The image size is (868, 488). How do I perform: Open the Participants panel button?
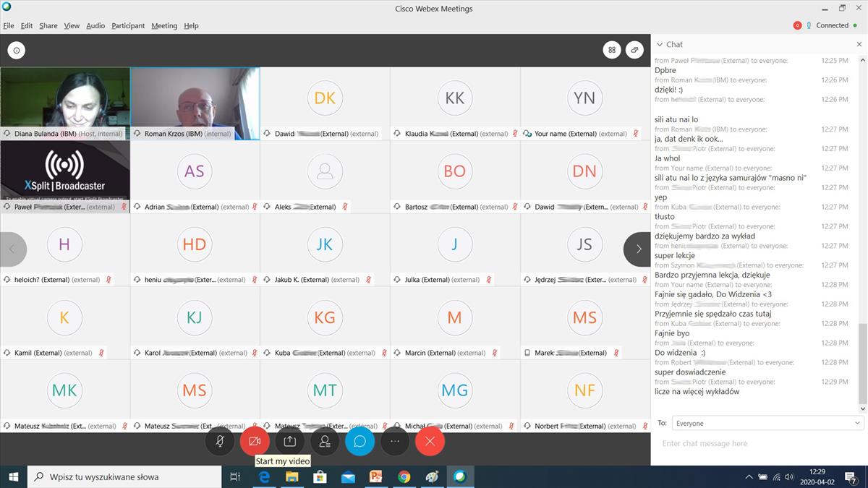coord(325,441)
